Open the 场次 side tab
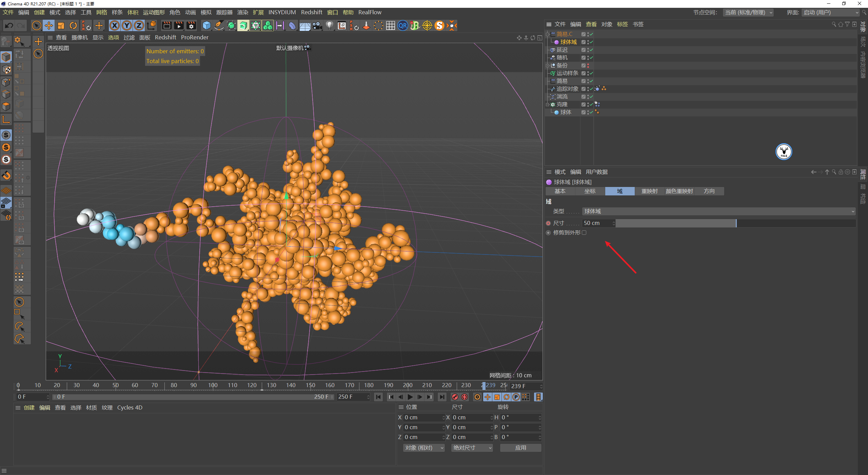The height and width of the screenshot is (475, 868). tap(863, 42)
